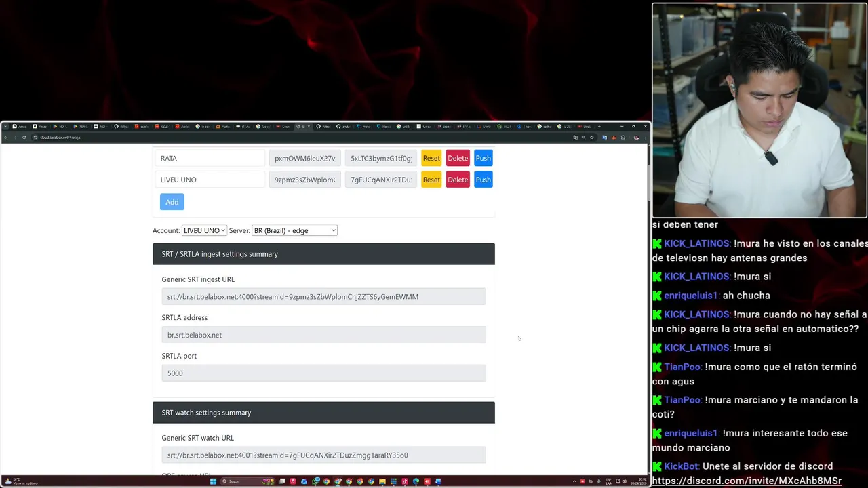Open File Explorer folder on taskbar
The height and width of the screenshot is (488, 868).
[382, 481]
